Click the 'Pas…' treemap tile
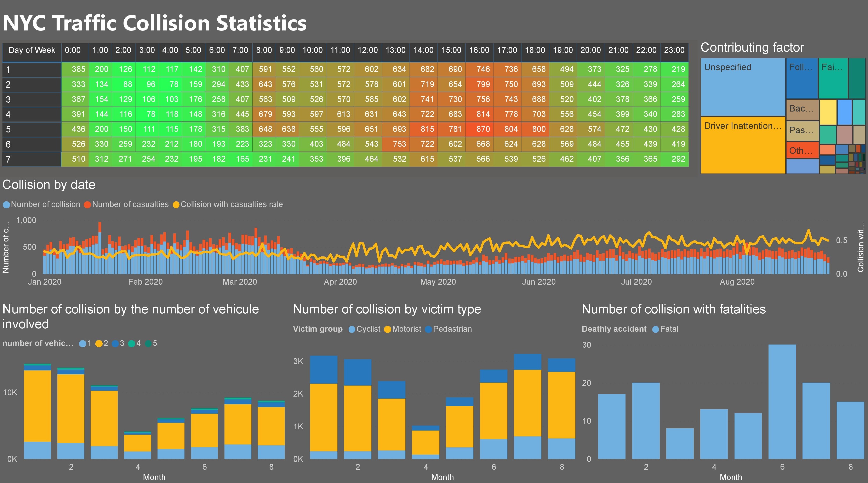The image size is (868, 483). [802, 131]
